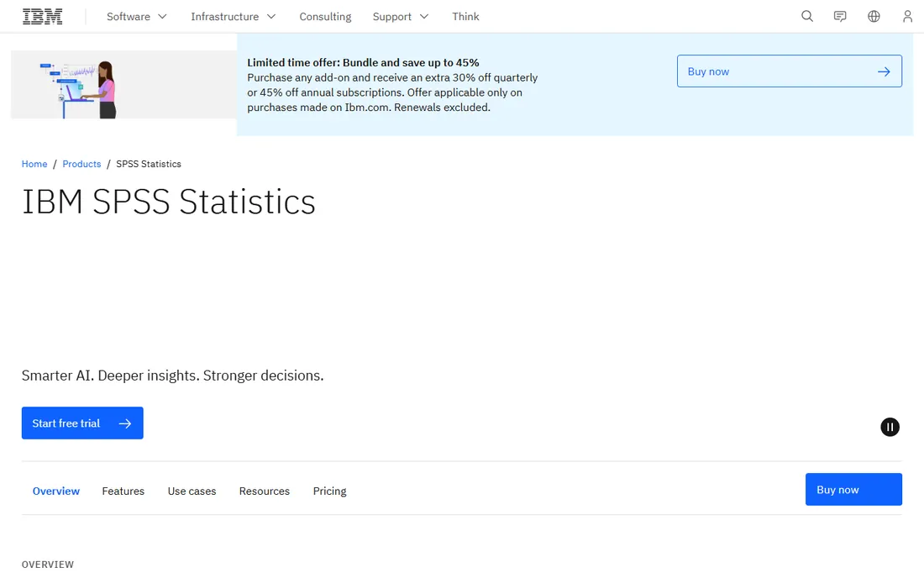The height and width of the screenshot is (578, 924).
Task: Open the Consulting menu item
Action: click(325, 17)
